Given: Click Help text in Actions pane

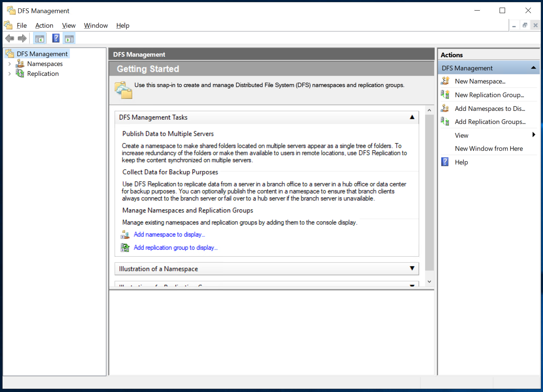Looking at the screenshot, I should point(461,162).
